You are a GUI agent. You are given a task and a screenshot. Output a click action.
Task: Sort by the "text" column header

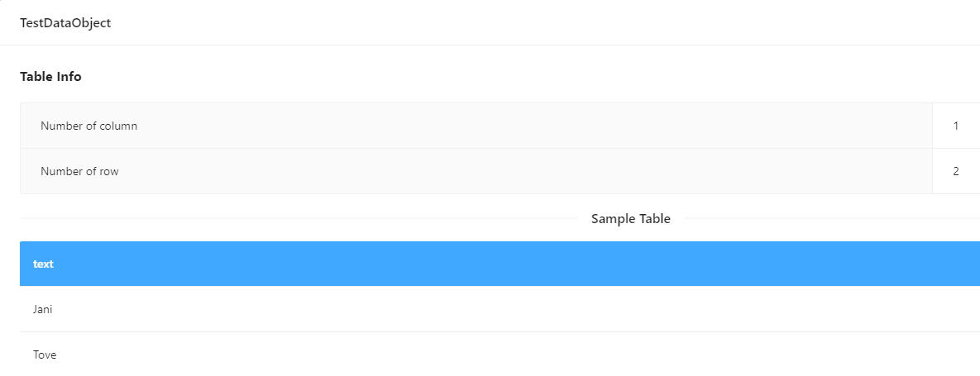click(x=43, y=264)
